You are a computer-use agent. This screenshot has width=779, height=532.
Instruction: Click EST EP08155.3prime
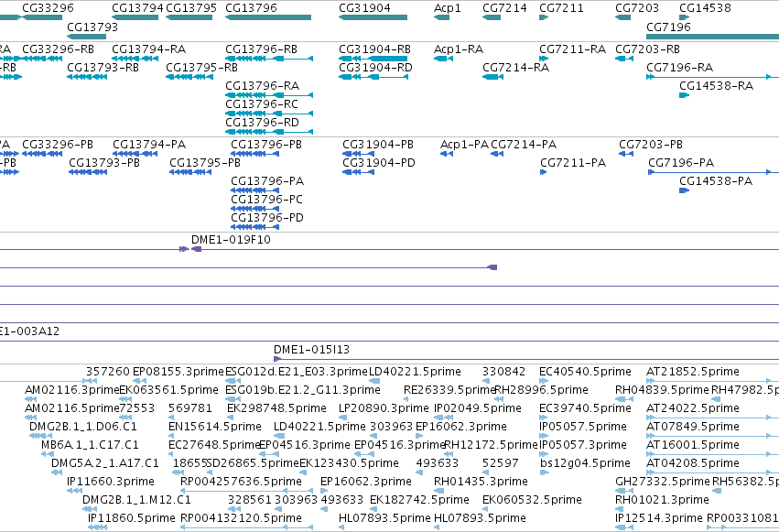pos(179,372)
